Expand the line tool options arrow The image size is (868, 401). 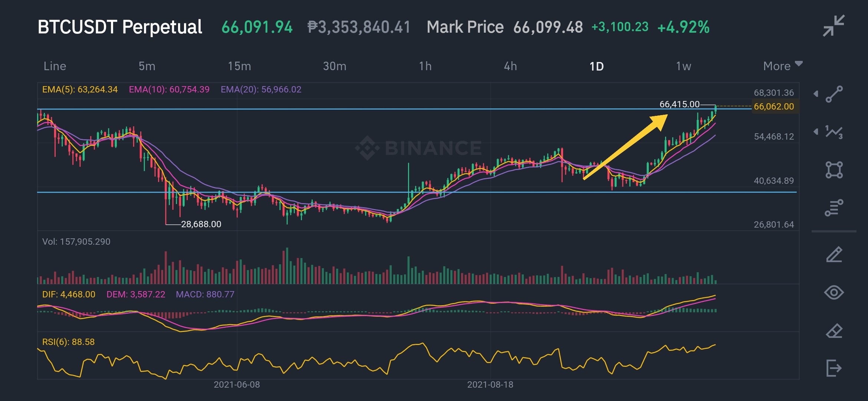[816, 94]
